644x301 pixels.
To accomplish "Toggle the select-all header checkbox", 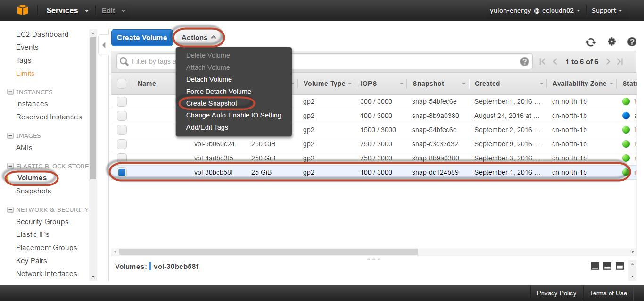I will 122,84.
